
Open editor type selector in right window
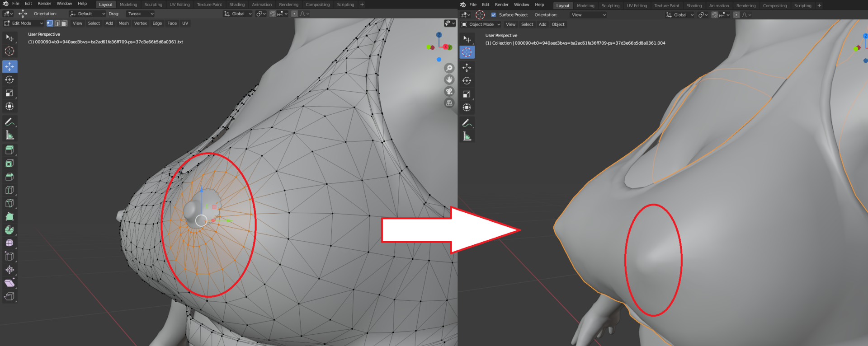tap(466, 15)
